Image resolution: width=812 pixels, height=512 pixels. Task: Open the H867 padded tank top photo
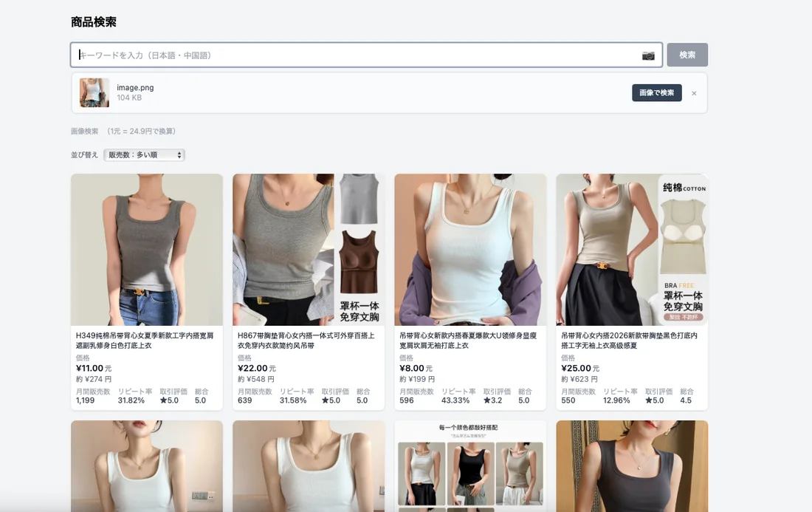click(309, 250)
